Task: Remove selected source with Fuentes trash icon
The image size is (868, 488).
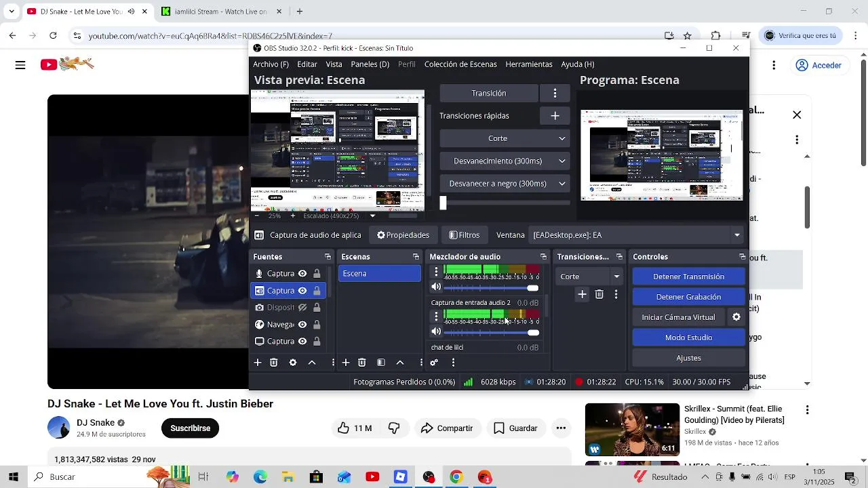Action: click(x=274, y=363)
